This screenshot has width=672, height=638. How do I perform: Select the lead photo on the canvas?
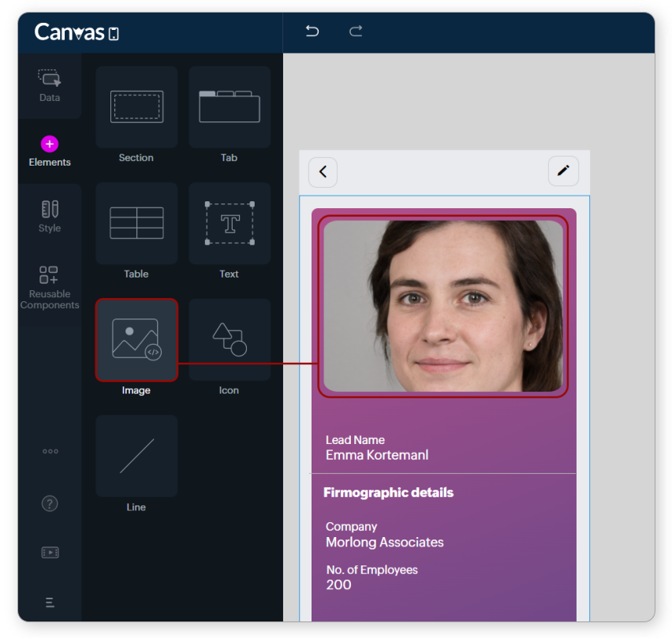(443, 306)
